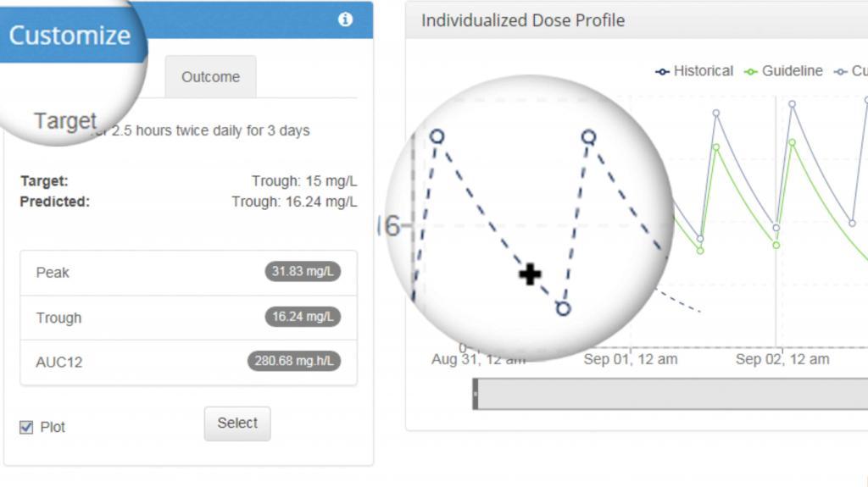Toggle Guideline series in chart legend
The height and width of the screenshot is (487, 868).
tap(783, 71)
